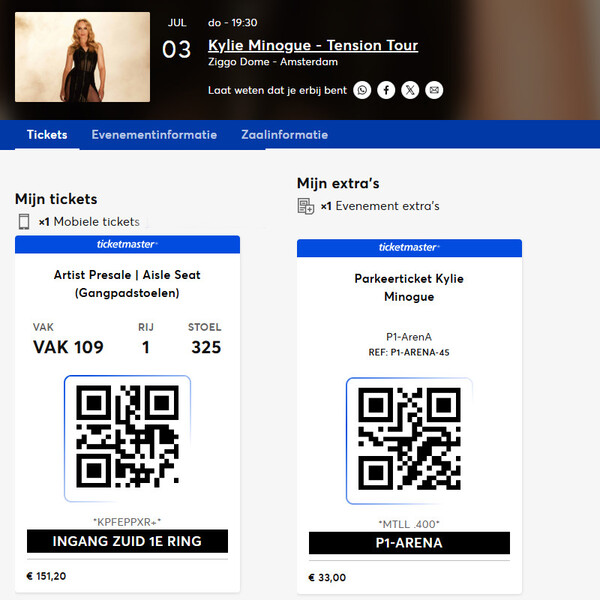The width and height of the screenshot is (600, 600).
Task: Switch to the Tickets tab
Action: (47, 135)
